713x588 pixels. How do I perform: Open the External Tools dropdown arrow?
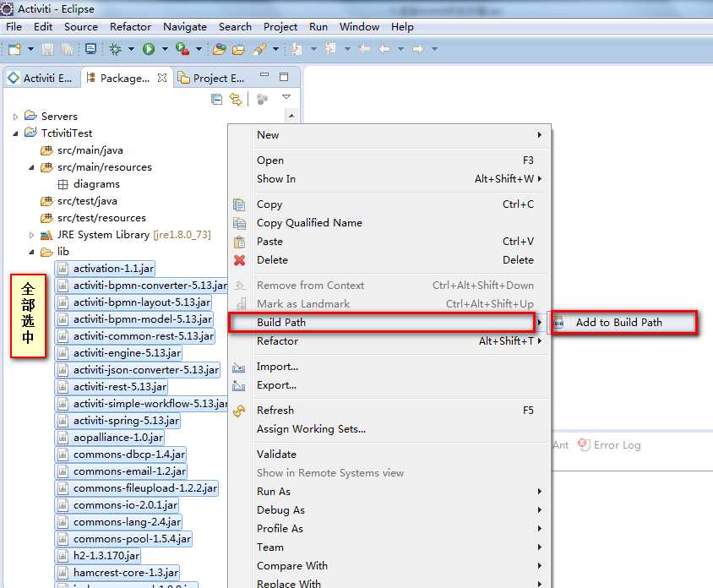(x=199, y=49)
